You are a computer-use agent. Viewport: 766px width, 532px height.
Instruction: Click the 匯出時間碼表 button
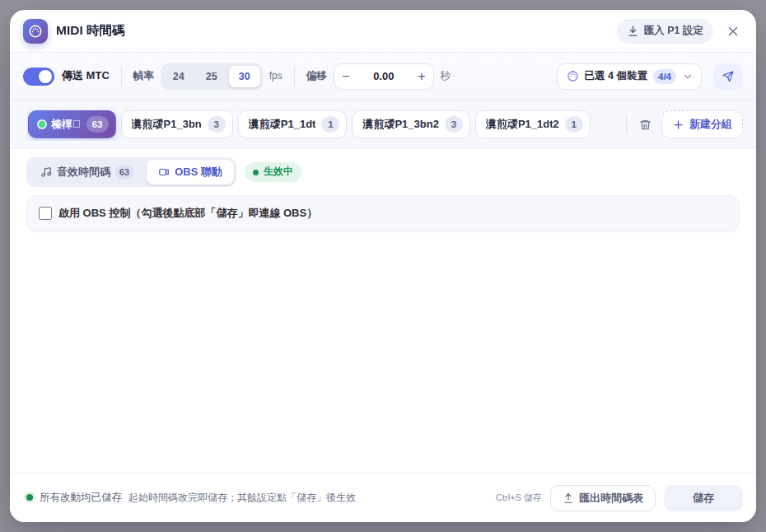pyautogui.click(x=602, y=497)
